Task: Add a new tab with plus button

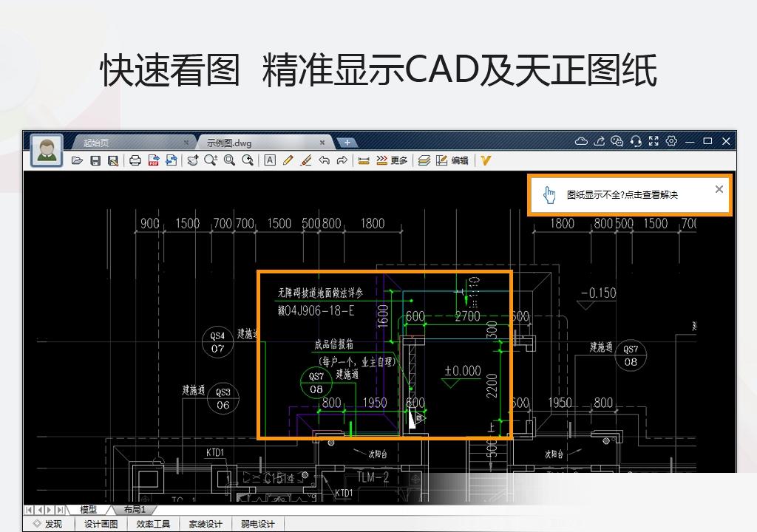Action: 347,143
